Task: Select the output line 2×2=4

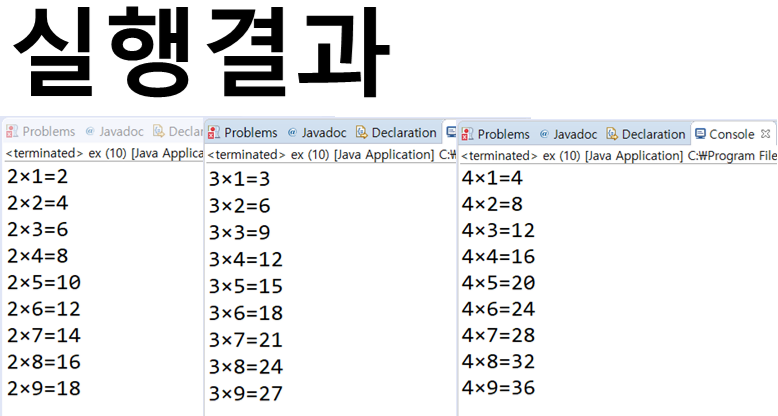Action: point(38,203)
